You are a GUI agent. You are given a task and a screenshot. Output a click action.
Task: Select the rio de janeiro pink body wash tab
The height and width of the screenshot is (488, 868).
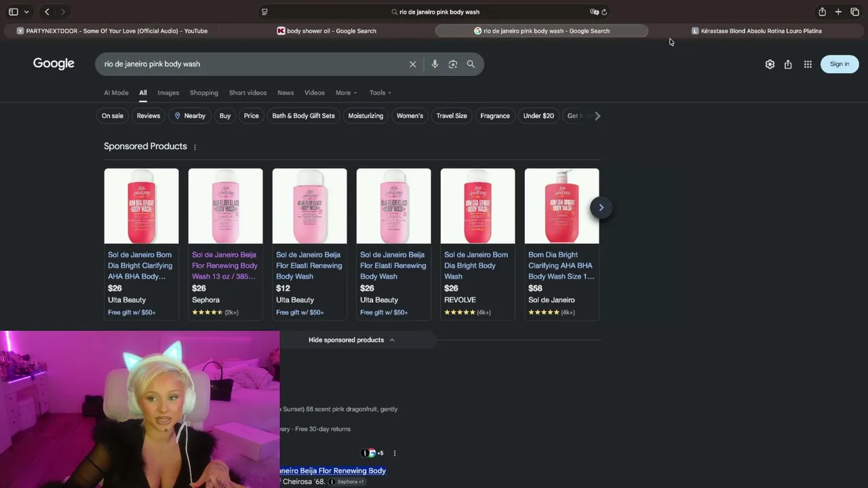[x=541, y=30]
